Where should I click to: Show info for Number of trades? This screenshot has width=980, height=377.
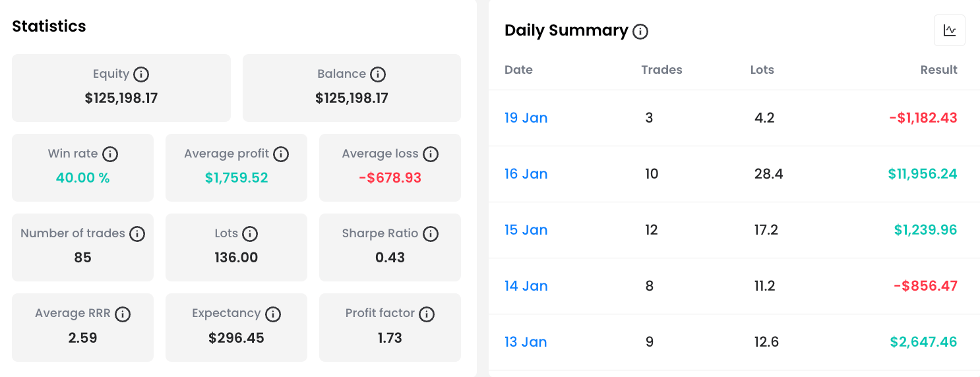[x=137, y=234]
